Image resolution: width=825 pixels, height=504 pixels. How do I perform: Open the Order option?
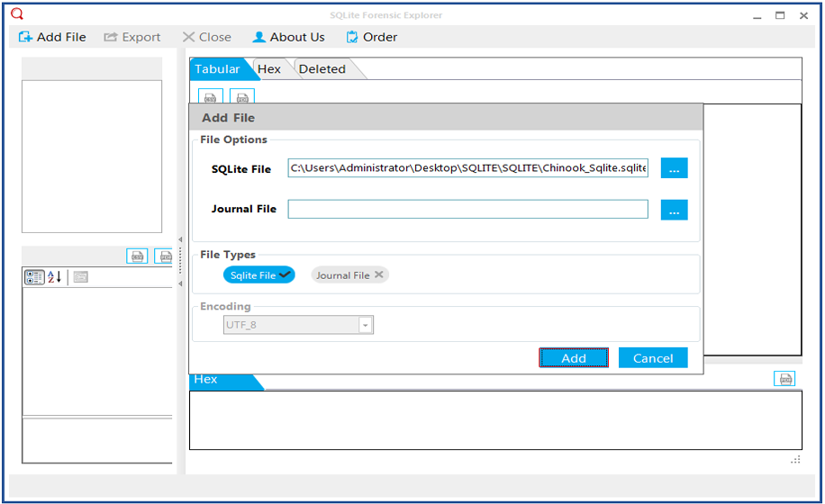[371, 37]
